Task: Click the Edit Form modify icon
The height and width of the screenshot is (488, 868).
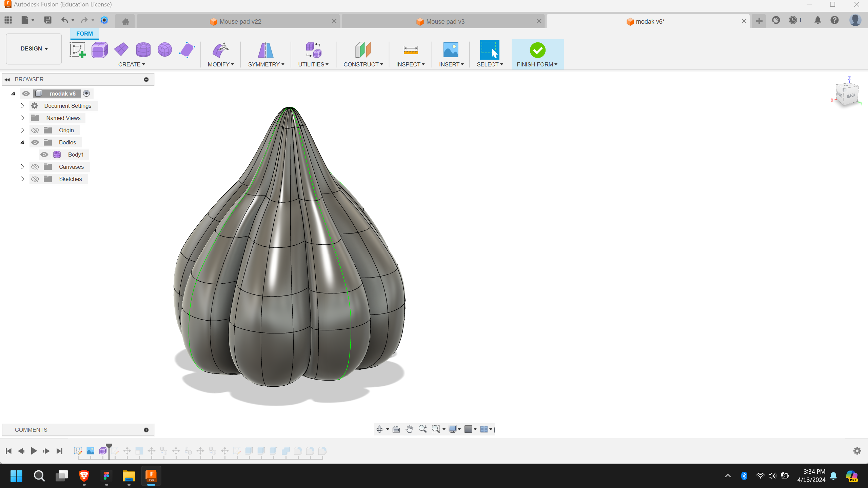Action: pos(221,50)
